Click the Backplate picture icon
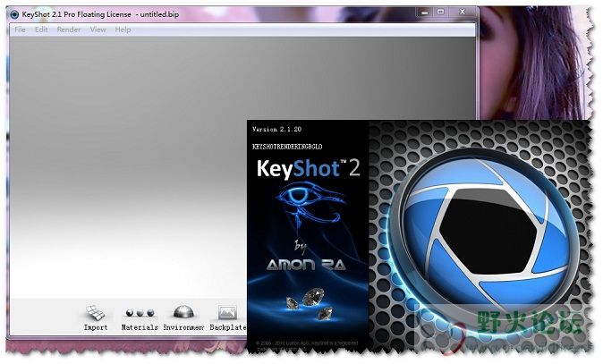The height and width of the screenshot is (364, 603). pyautogui.click(x=227, y=312)
